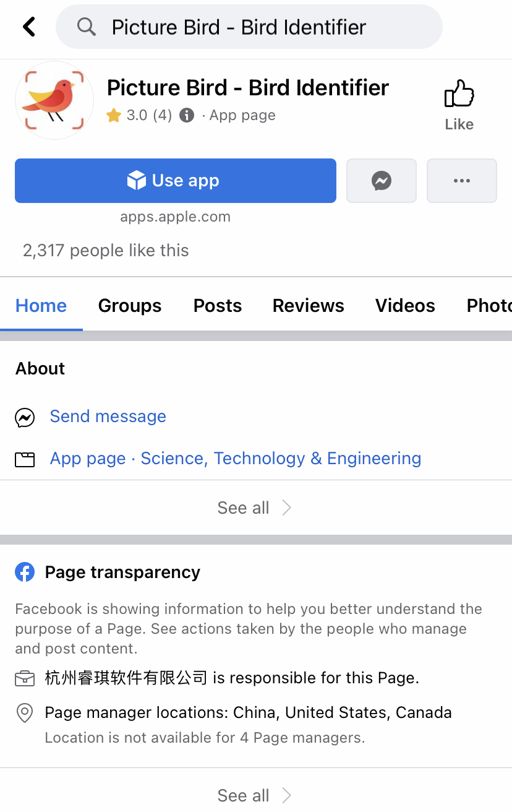Click the Facebook logo by Page transparency
Screen dimensions: 512x812
click(25, 572)
